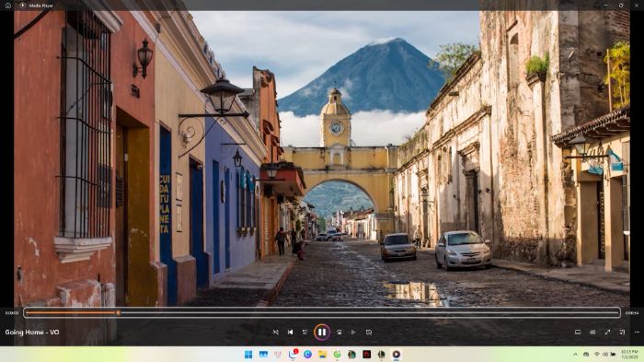Image resolution: width=644 pixels, height=362 pixels.
Task: Toggle repeat mode icon
Action: pyautogui.click(x=369, y=332)
